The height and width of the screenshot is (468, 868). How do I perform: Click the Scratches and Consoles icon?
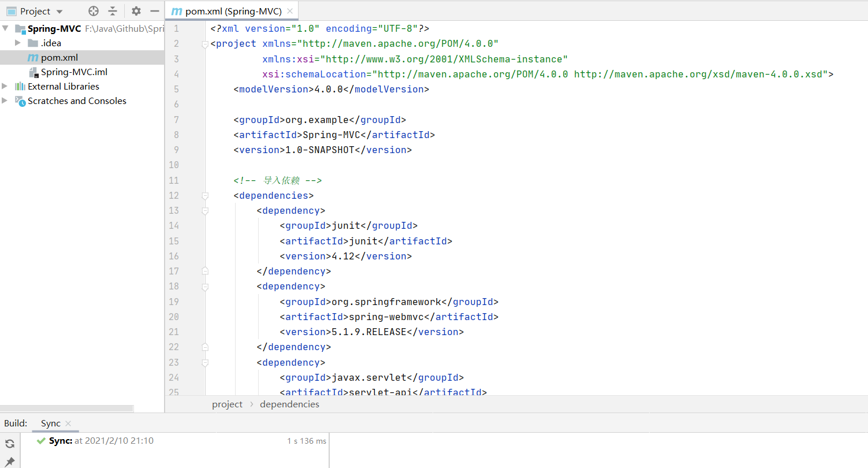(x=20, y=101)
